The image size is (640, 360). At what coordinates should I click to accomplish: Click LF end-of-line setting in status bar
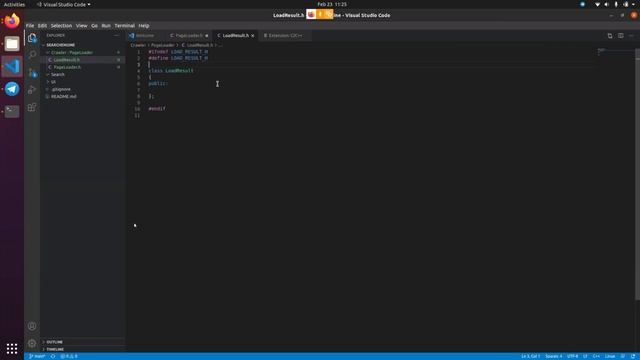(x=585, y=356)
